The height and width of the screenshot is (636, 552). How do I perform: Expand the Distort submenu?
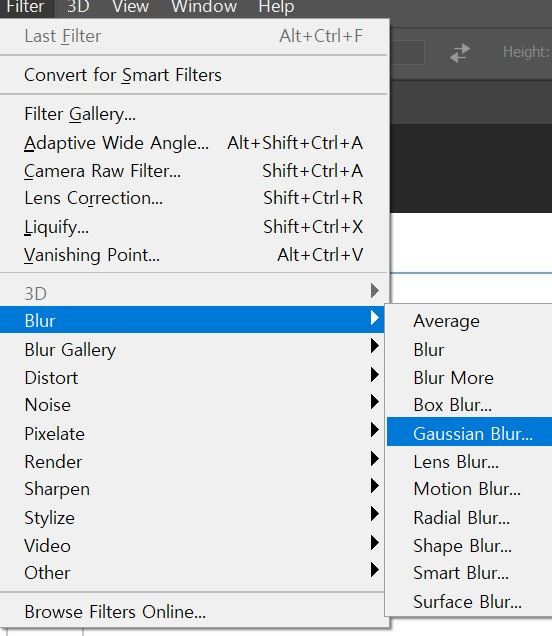192,378
